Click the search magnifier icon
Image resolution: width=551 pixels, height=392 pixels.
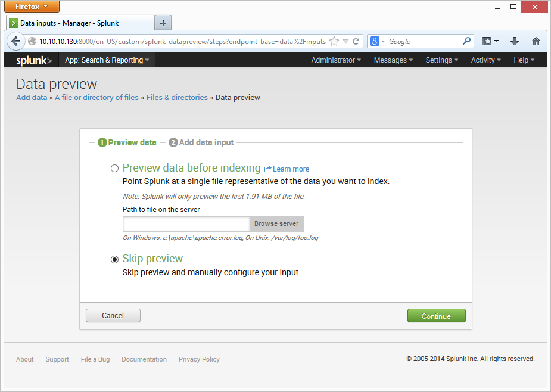click(x=466, y=41)
